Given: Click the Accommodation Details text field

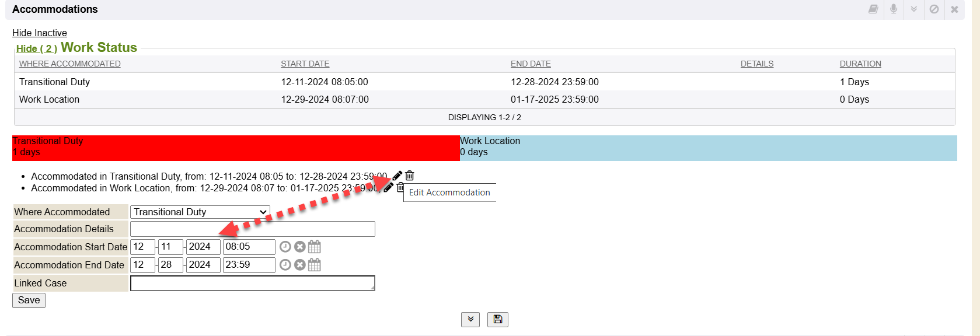Looking at the screenshot, I should tap(252, 229).
